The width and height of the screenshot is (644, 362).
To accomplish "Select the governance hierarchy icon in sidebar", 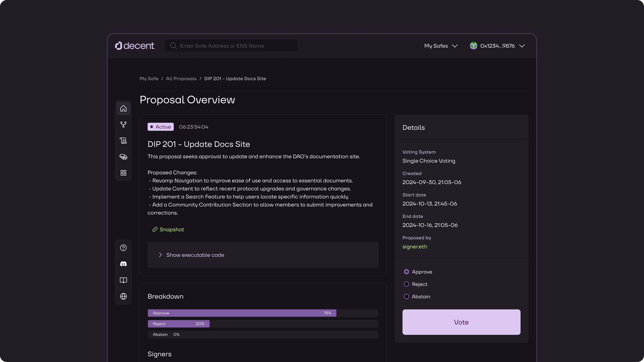I will (x=123, y=124).
